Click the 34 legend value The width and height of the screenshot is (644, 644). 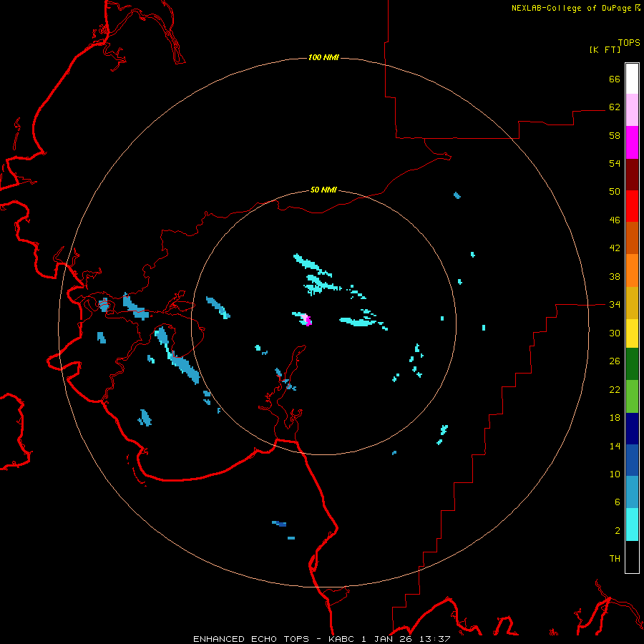click(x=615, y=304)
